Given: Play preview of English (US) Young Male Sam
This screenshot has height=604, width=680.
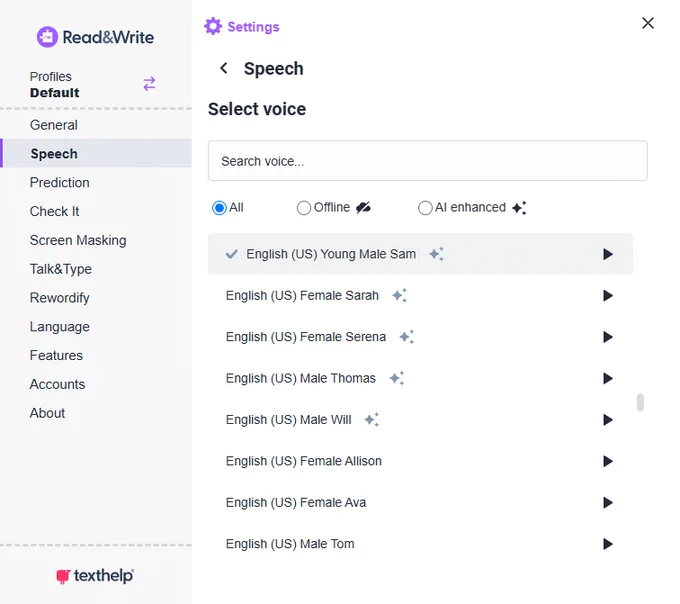Looking at the screenshot, I should [608, 254].
